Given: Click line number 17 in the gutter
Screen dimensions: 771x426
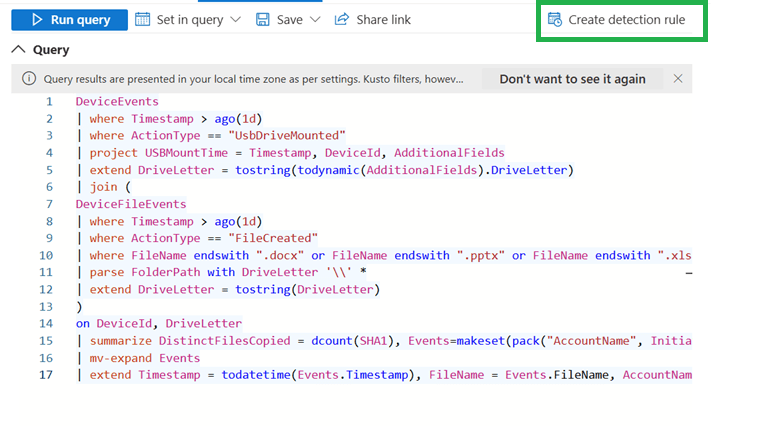Looking at the screenshot, I should tap(45, 375).
